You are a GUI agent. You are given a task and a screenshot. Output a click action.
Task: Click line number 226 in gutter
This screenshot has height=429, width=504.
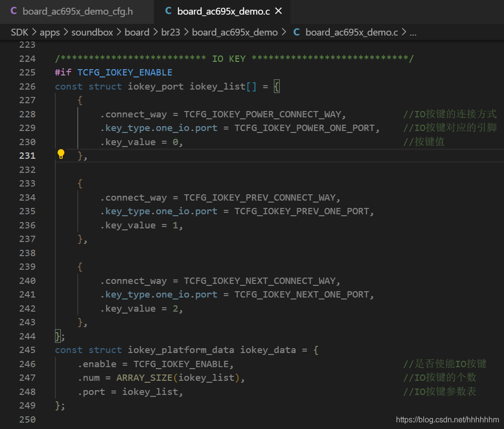[x=27, y=87]
